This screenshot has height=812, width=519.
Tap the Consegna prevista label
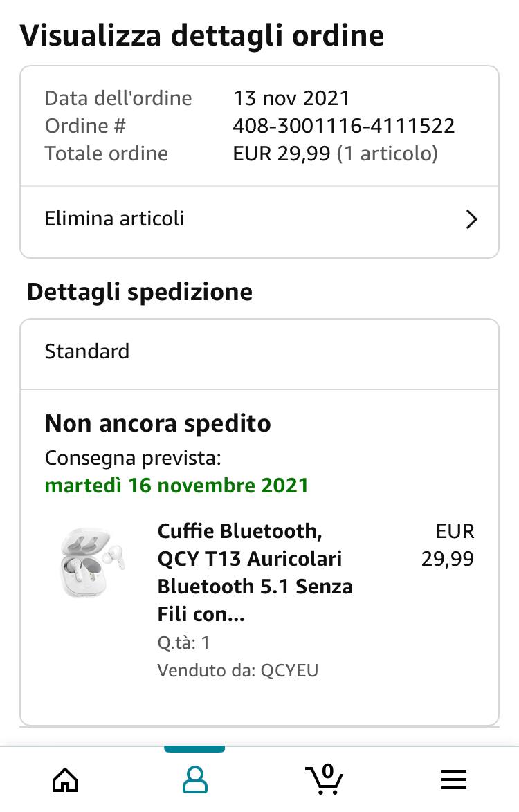tap(133, 459)
